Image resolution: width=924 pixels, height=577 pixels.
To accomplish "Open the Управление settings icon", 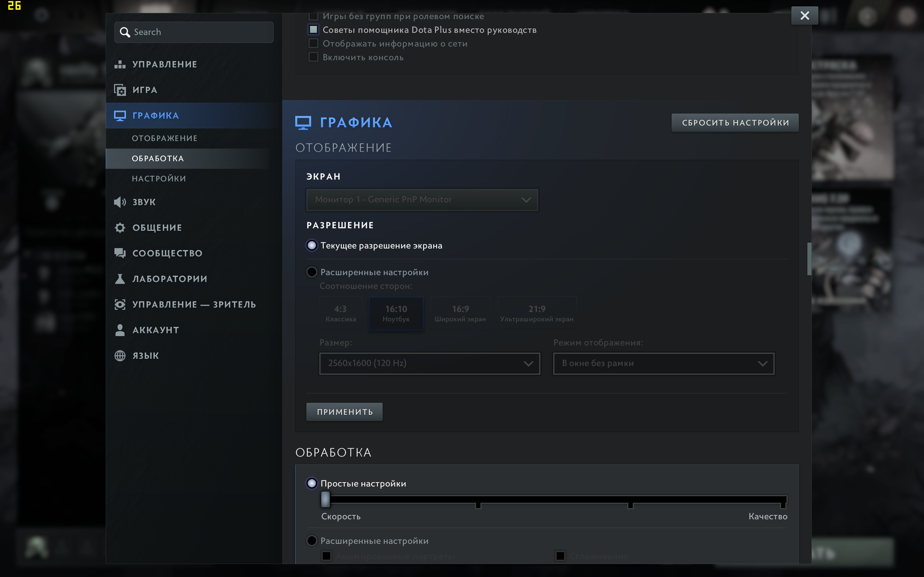I will (x=120, y=64).
